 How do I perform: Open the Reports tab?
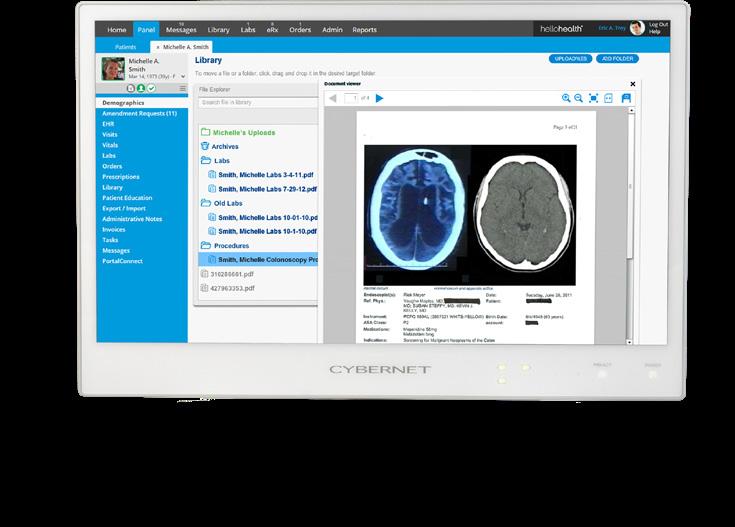pos(365,30)
